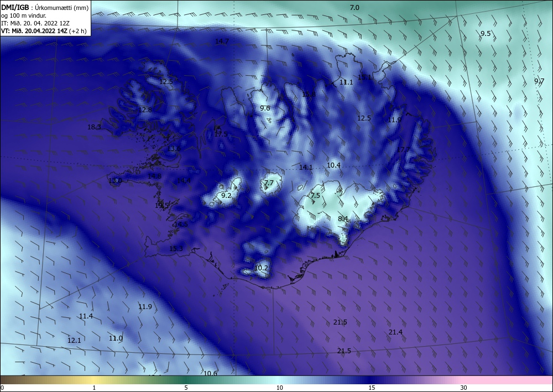This screenshot has width=553, height=392.
Task: Click the 14.7 value on the map
Action: (x=222, y=41)
